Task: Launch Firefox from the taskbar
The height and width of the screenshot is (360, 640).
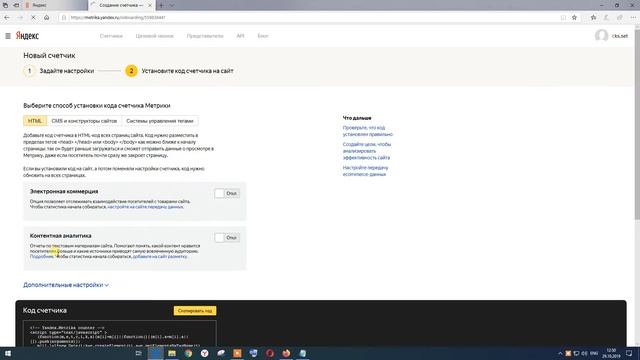Action: click(286, 353)
